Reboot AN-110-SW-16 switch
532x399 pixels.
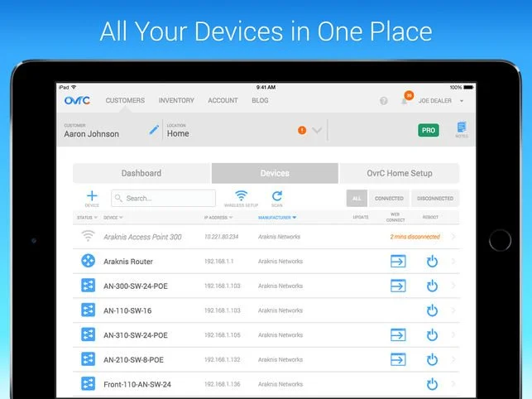pyautogui.click(x=432, y=310)
